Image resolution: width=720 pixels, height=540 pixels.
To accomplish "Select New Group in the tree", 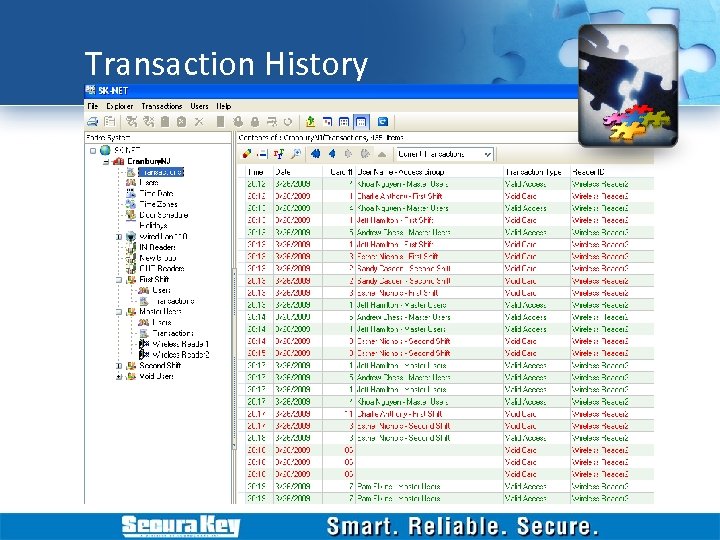I will click(158, 258).
